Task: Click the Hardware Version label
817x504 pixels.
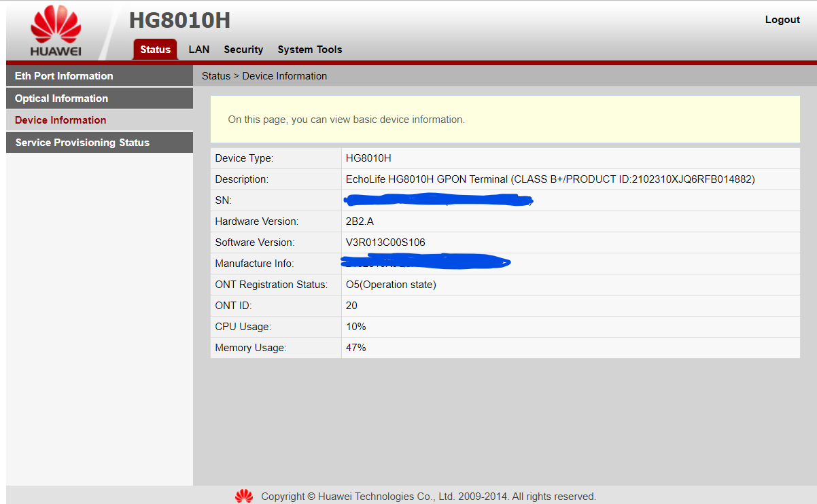Action: coord(257,221)
